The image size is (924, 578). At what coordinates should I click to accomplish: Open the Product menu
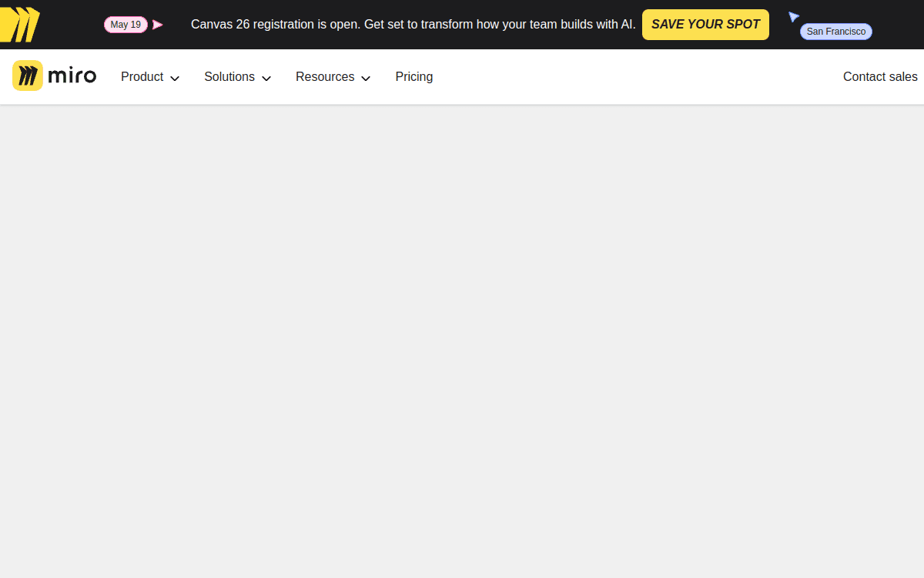coord(142,76)
